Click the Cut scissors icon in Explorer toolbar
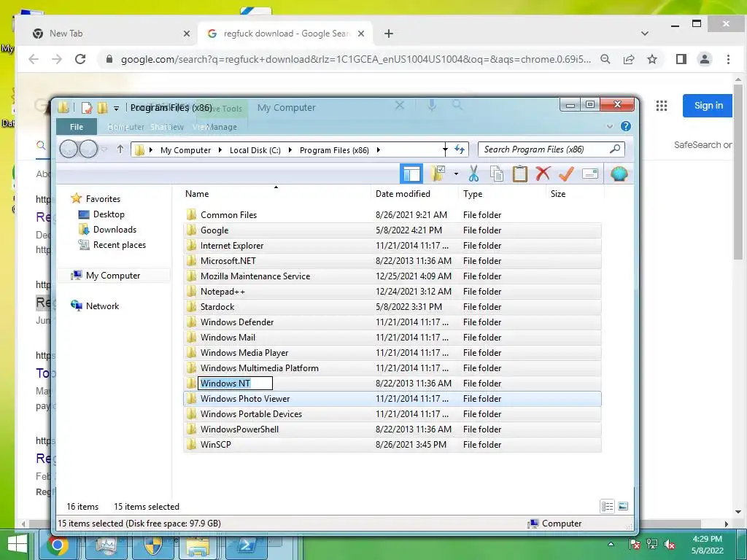747x560 pixels. [473, 174]
